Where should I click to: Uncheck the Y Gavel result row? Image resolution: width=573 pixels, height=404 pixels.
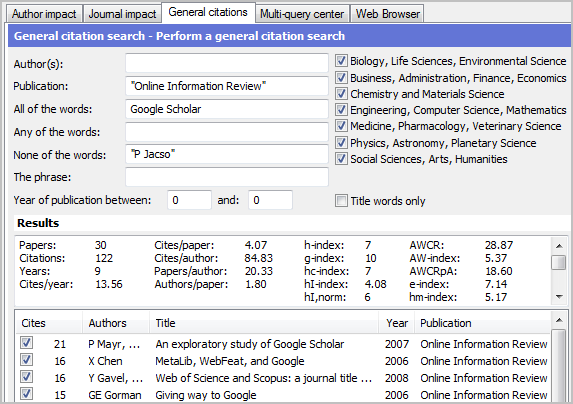point(26,377)
